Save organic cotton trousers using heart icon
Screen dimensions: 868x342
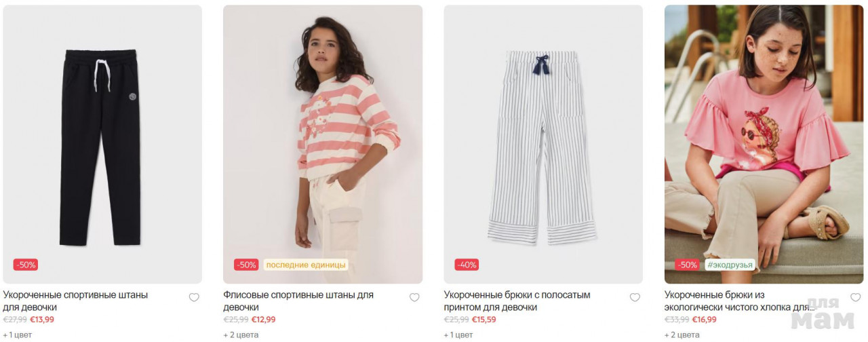click(855, 297)
